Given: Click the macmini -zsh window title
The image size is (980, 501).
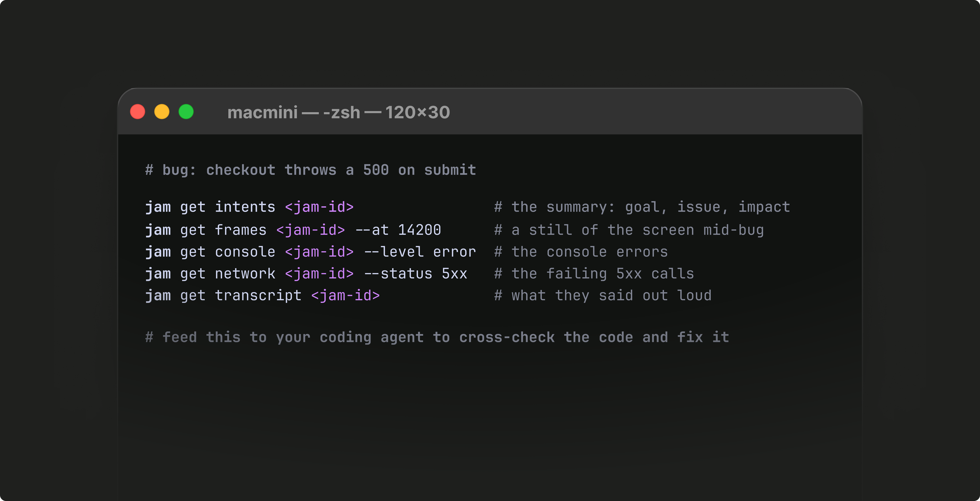Looking at the screenshot, I should (339, 112).
